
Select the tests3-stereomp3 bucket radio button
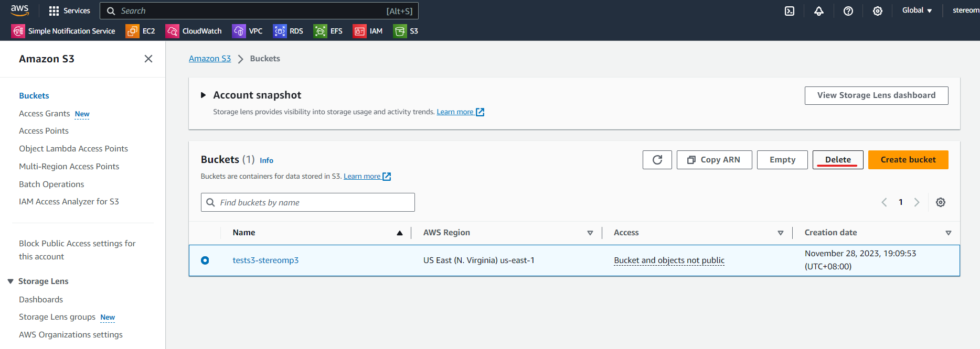tap(205, 260)
